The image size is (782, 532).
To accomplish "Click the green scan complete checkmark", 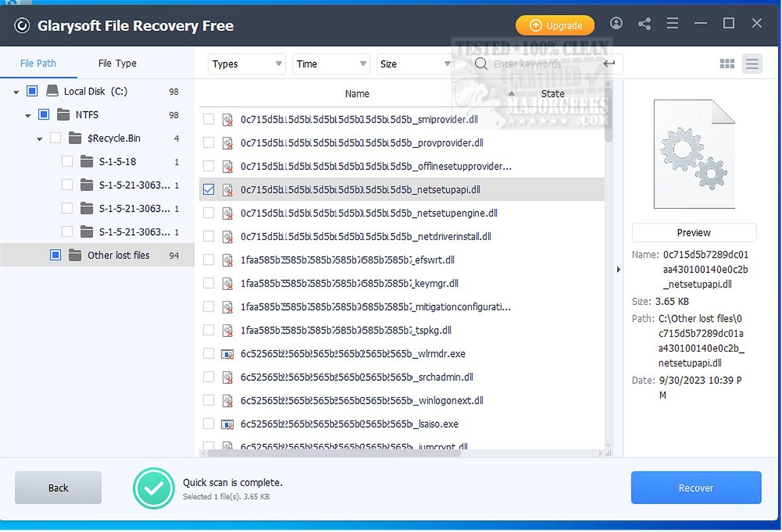I will pos(154,488).
